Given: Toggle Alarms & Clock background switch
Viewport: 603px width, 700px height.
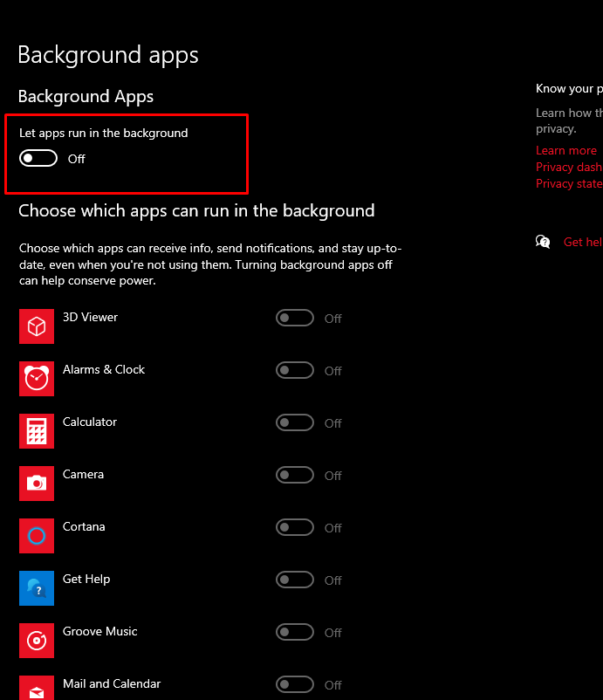Looking at the screenshot, I should pyautogui.click(x=295, y=370).
